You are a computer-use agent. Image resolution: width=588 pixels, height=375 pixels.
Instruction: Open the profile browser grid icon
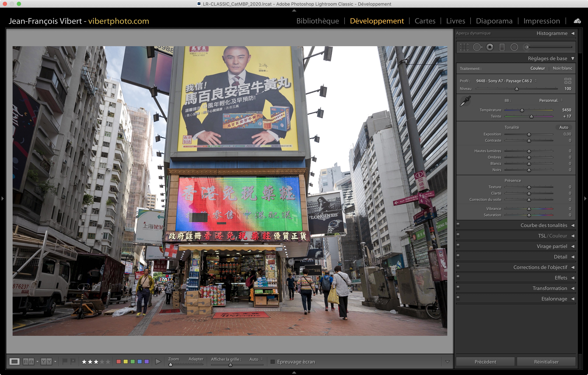tap(568, 81)
